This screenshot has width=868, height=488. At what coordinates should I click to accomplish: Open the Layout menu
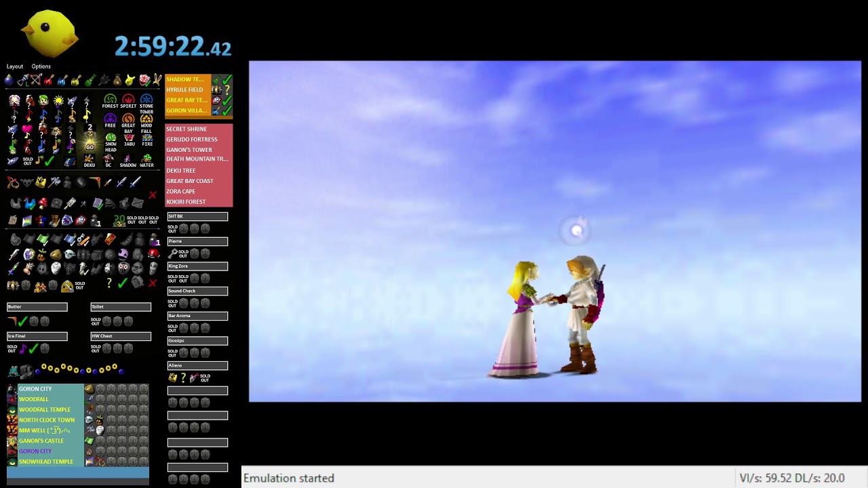pos(15,66)
